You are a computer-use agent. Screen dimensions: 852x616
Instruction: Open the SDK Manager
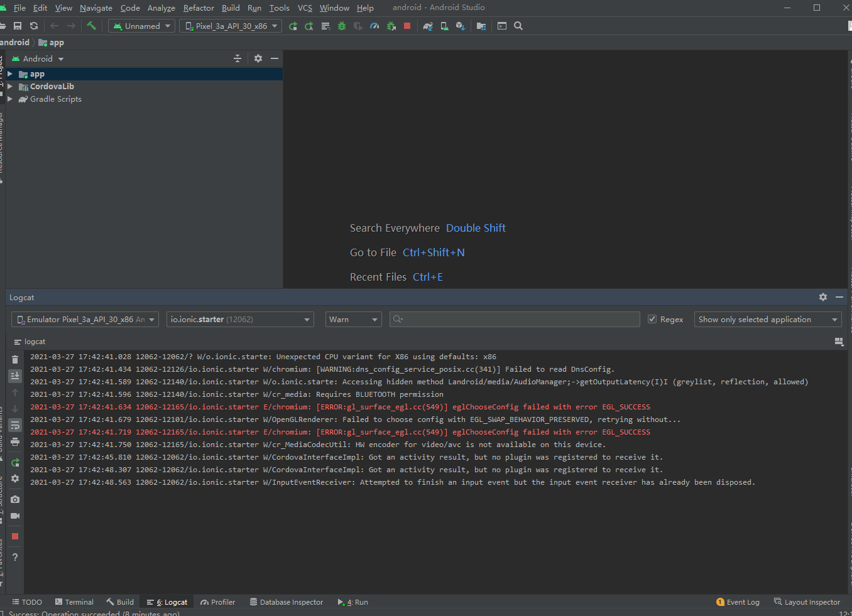(x=459, y=26)
